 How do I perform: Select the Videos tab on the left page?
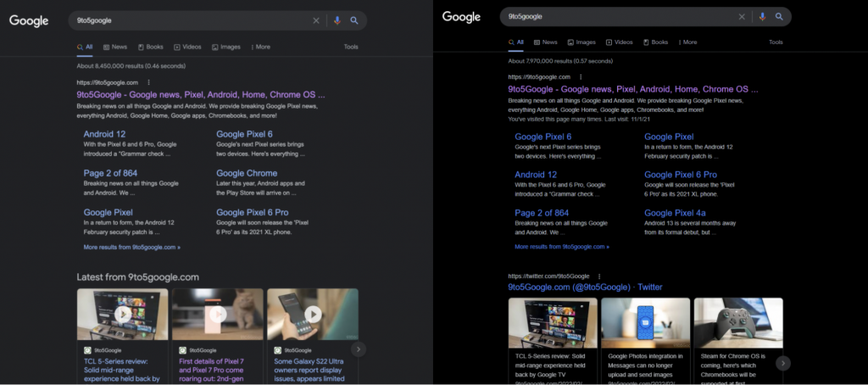[187, 47]
